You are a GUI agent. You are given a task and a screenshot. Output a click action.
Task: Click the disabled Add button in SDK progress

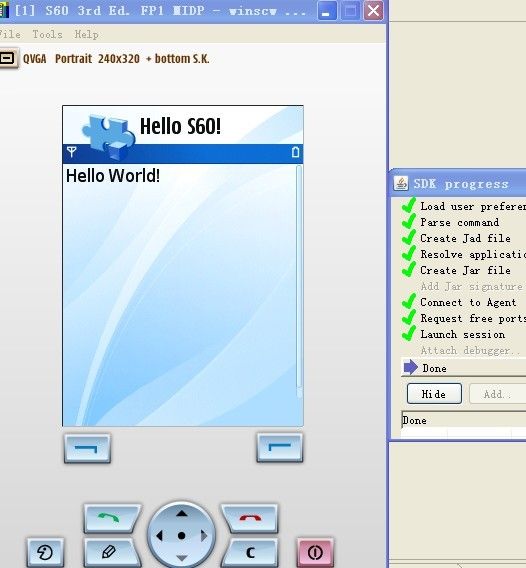tap(497, 394)
